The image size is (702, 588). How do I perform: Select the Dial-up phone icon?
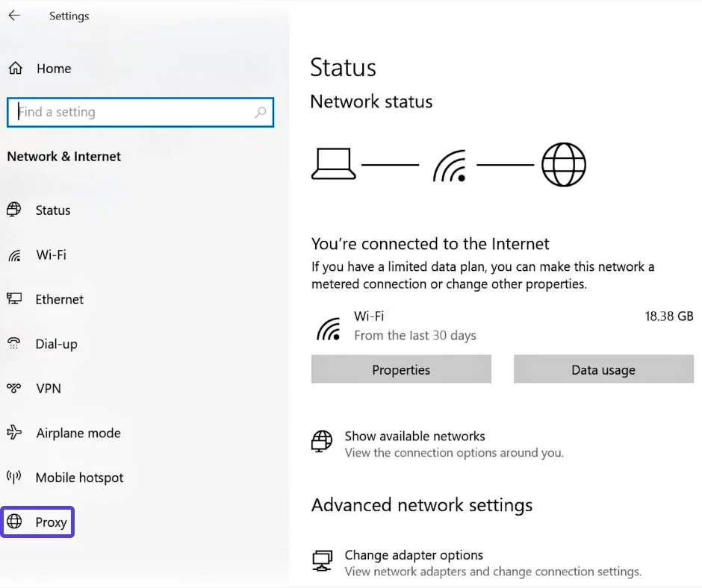15,344
